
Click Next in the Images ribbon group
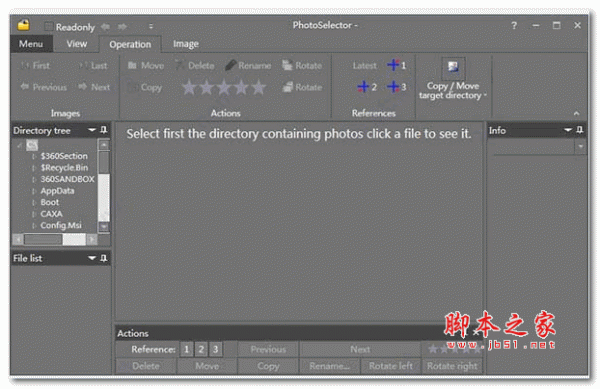point(94,87)
